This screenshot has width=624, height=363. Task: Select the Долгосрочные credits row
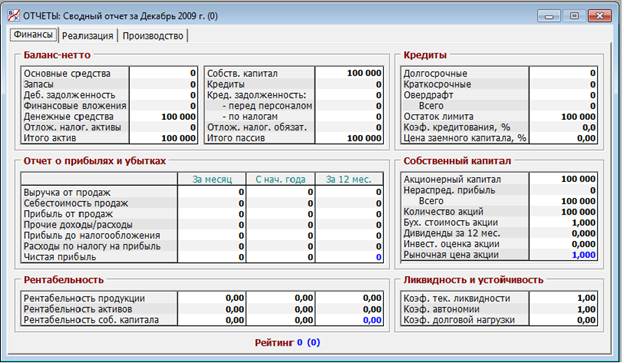click(x=499, y=74)
